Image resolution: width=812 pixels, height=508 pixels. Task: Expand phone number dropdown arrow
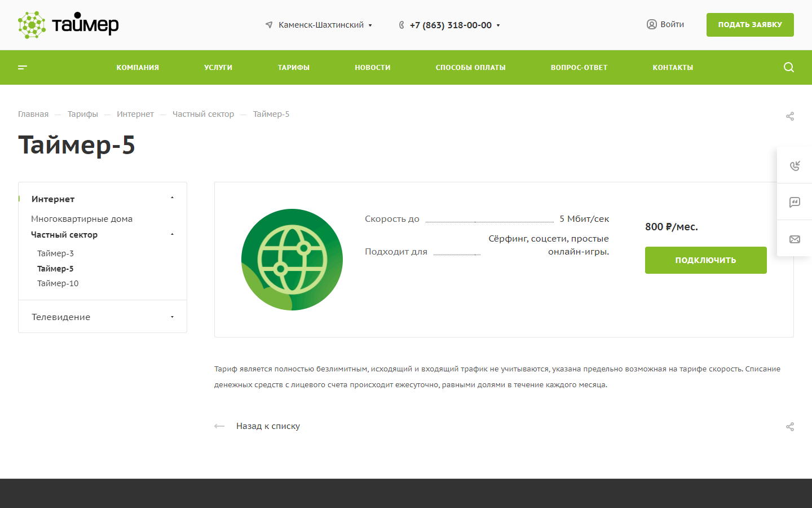tap(498, 25)
